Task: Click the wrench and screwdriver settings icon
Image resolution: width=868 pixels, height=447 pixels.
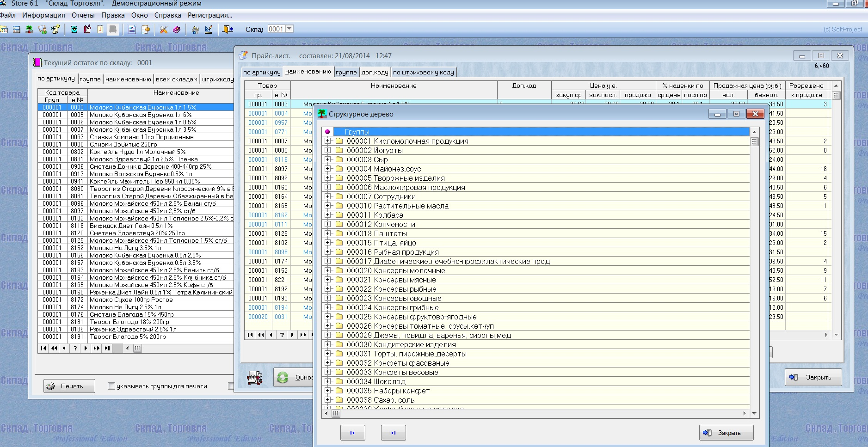Action: [x=163, y=30]
